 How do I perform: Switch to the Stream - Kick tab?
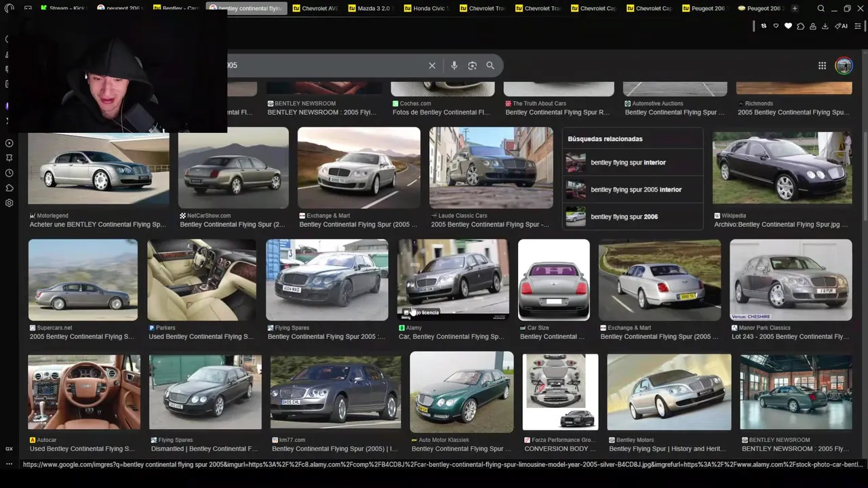pyautogui.click(x=63, y=8)
